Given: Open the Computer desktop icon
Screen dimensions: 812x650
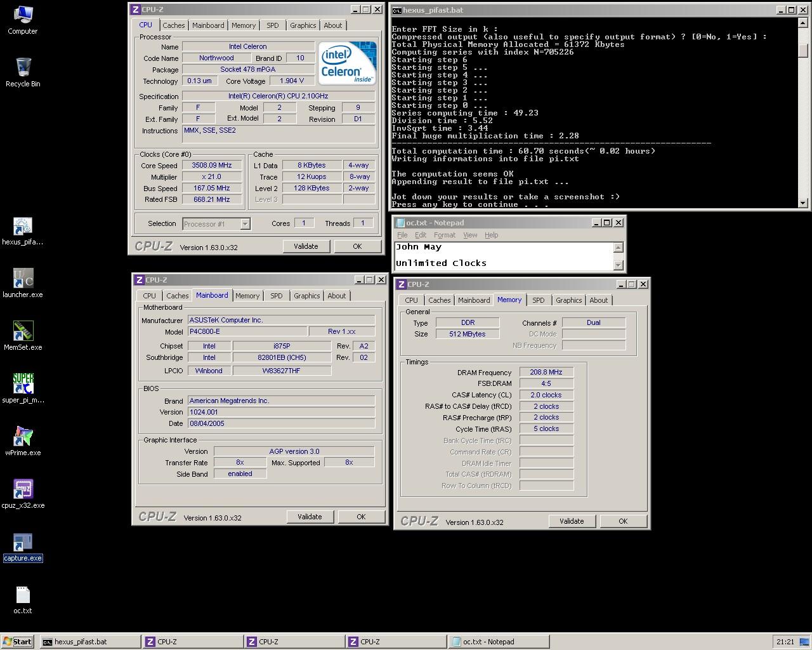Looking at the screenshot, I should 22,20.
